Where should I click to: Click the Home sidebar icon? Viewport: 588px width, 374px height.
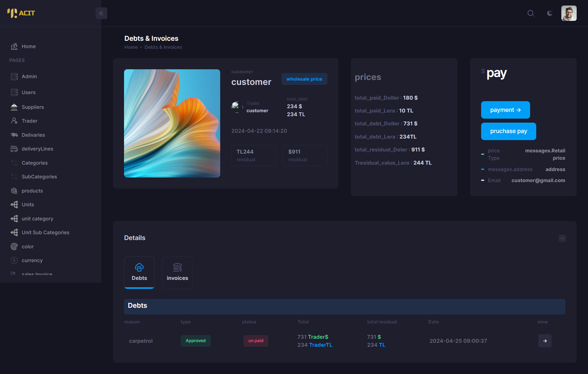14,46
